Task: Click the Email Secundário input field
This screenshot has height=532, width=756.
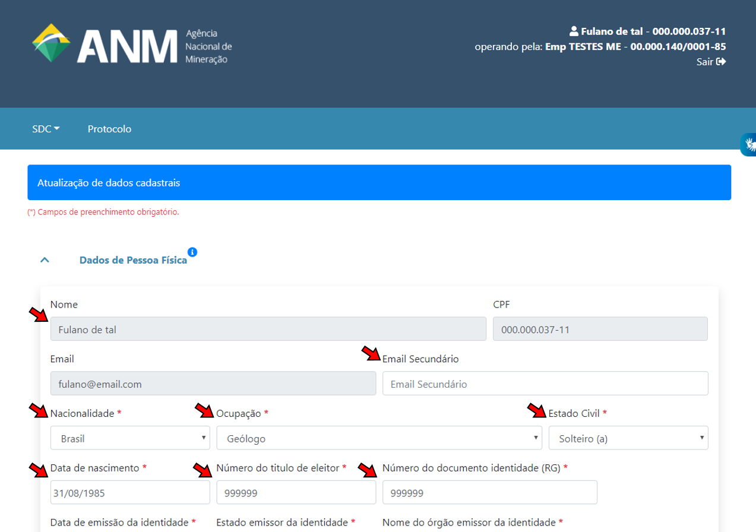Action: coord(545,384)
